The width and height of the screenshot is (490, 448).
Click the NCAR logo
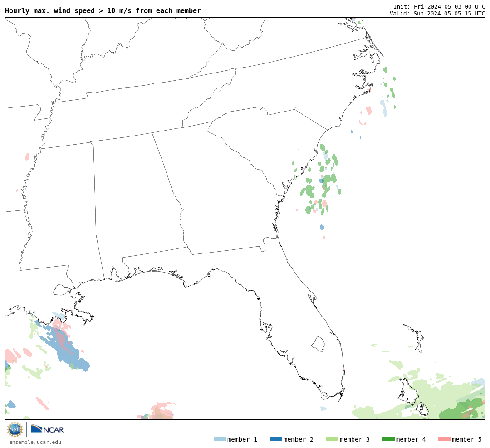point(47,429)
